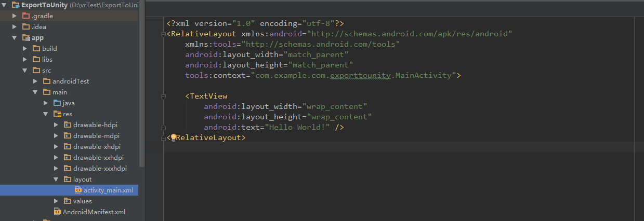This screenshot has height=221, width=644.
Task: Select AndroidManifest.xml in project tree
Action: pyautogui.click(x=69, y=212)
